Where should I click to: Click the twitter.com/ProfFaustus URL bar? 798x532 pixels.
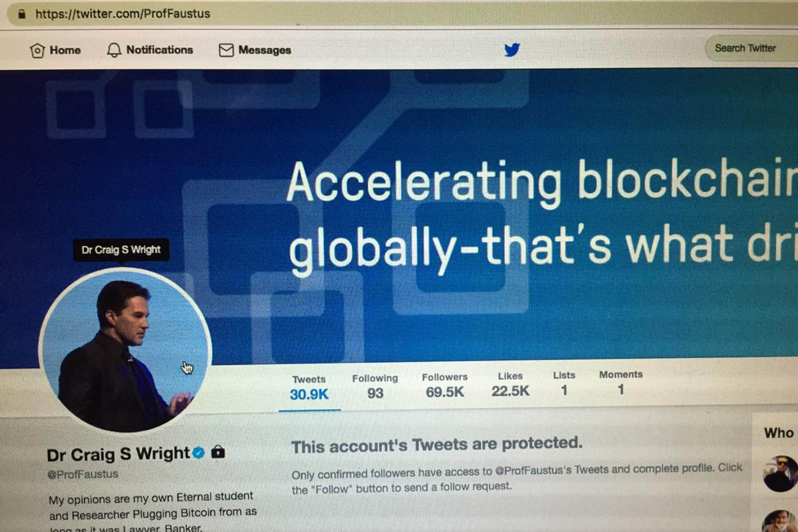pyautogui.click(x=399, y=14)
